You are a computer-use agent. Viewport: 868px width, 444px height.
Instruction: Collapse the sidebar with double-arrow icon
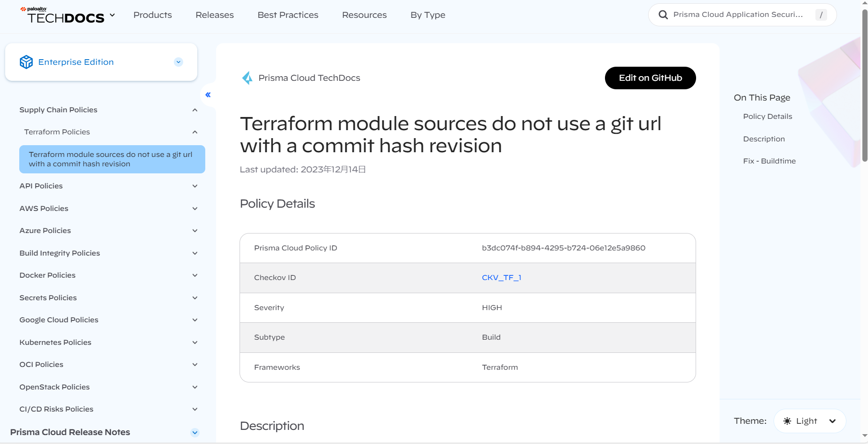[x=208, y=95]
